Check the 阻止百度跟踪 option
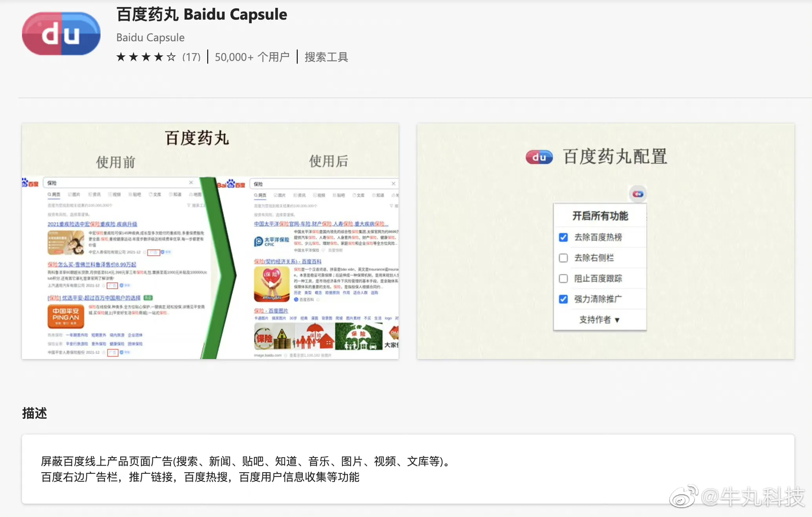 (563, 279)
